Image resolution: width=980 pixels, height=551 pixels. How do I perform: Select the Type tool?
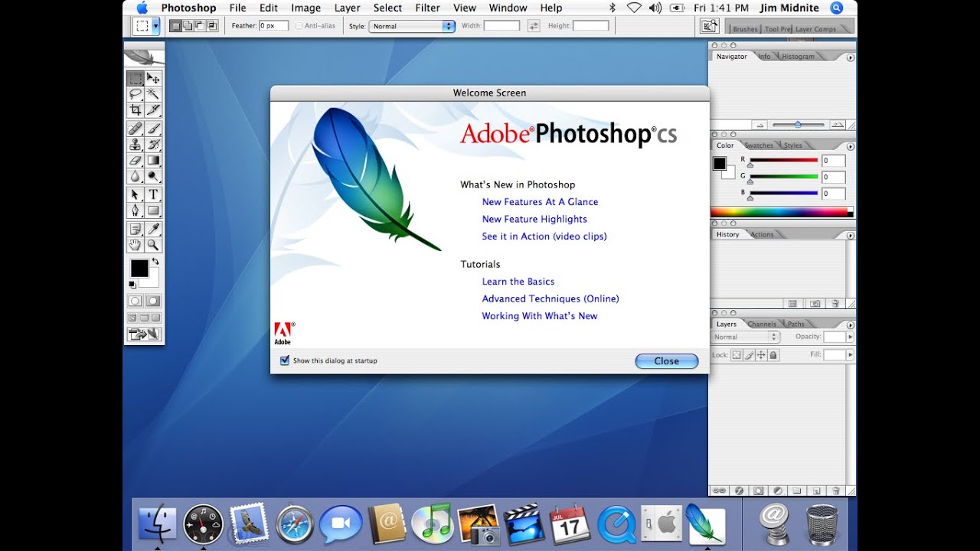[153, 194]
